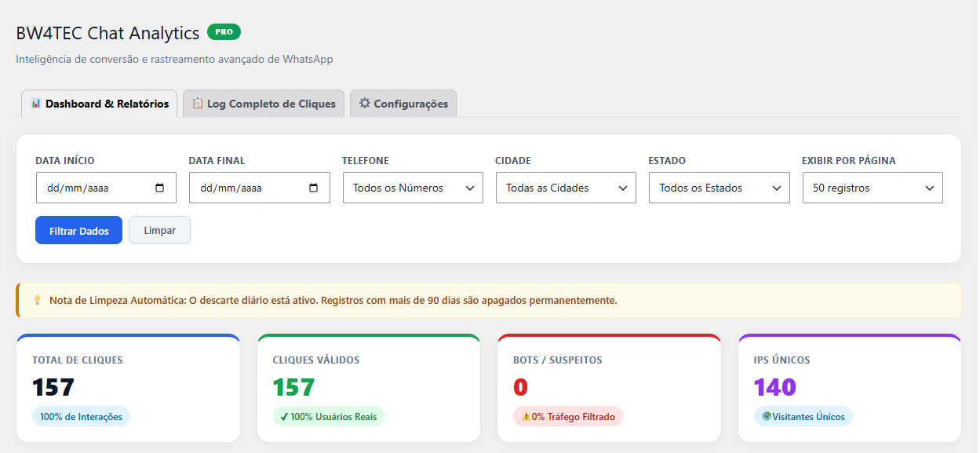The height and width of the screenshot is (453, 980).
Task: Open the Dashboard & Relatórios tab
Action: pyautogui.click(x=99, y=104)
